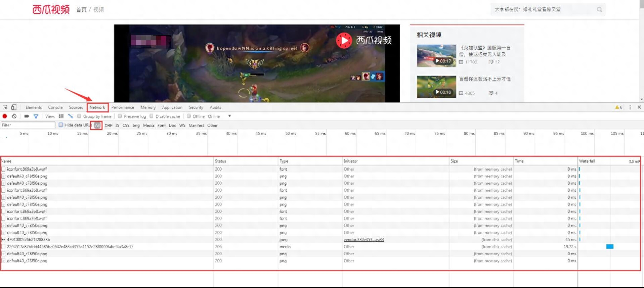Toggle the filter funnel icon
This screenshot has width=644, height=288.
click(36, 116)
